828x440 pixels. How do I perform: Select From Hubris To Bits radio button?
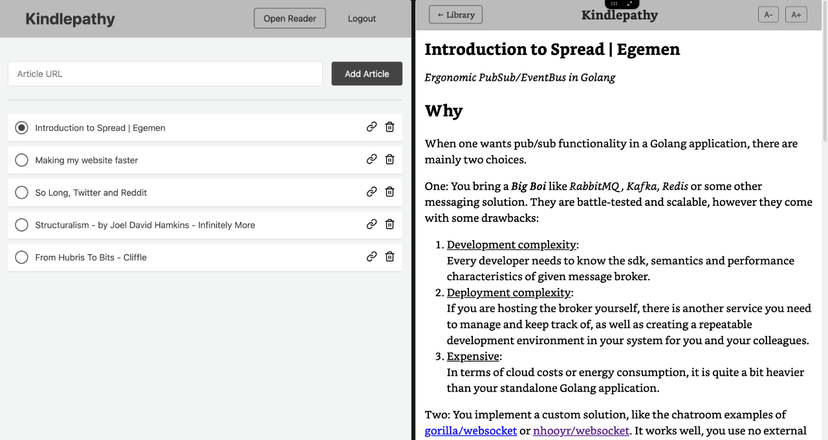point(22,257)
